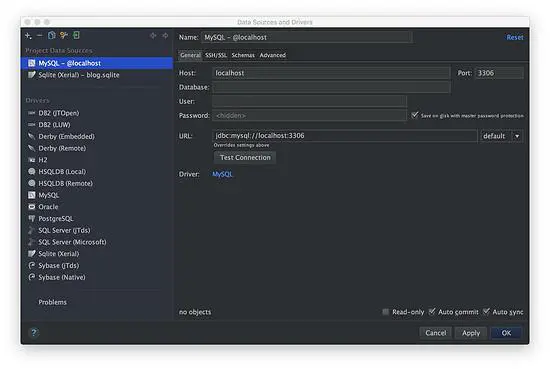Click the duplicate data source icon
Screen dimensions: 550x369
point(52,35)
